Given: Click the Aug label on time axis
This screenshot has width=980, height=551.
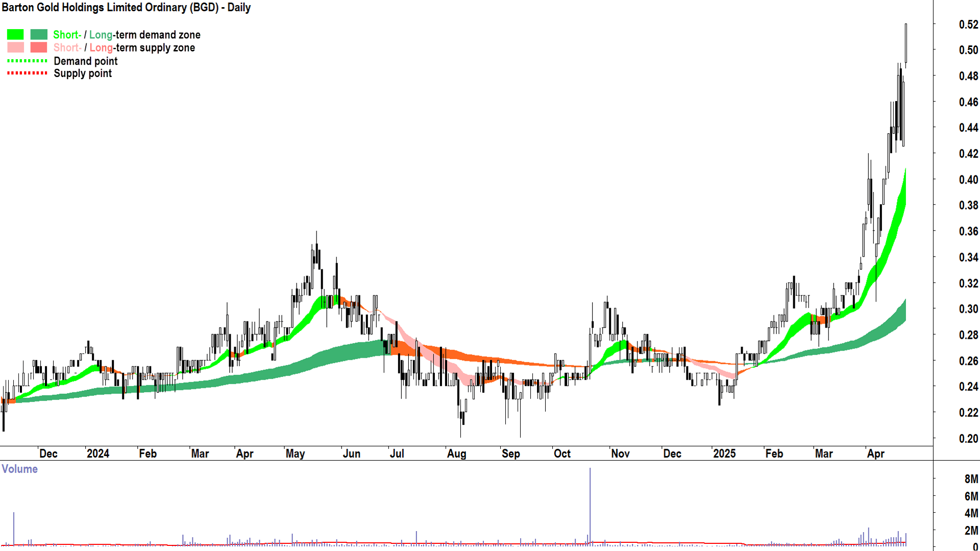Looking at the screenshot, I should 456,454.
